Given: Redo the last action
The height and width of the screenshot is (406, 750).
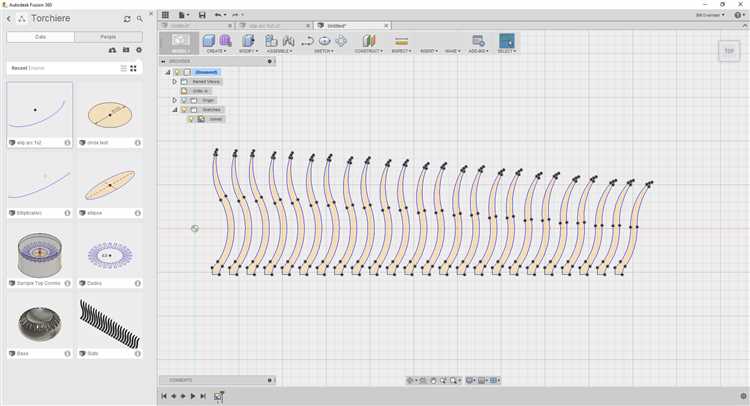Looking at the screenshot, I should 237,15.
